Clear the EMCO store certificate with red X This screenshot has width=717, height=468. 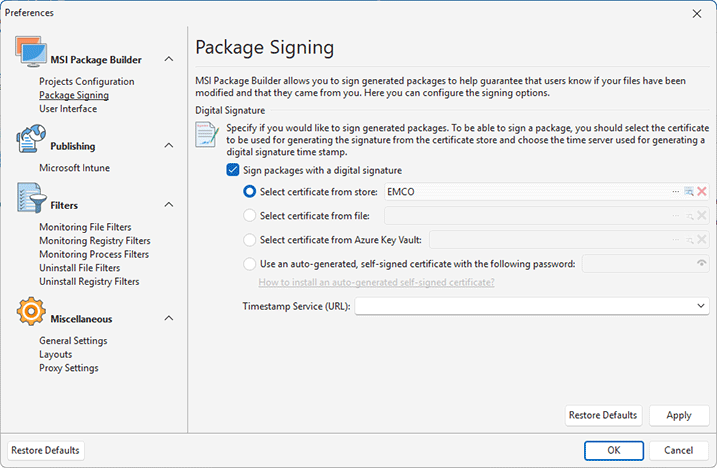click(x=702, y=192)
